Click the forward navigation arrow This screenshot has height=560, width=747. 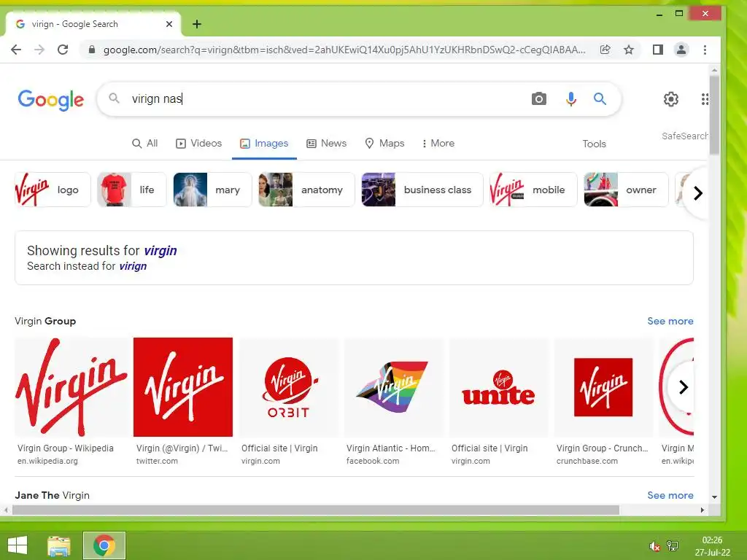click(x=39, y=50)
